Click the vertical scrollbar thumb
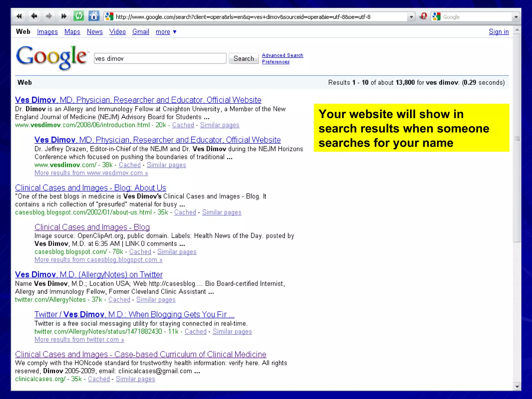The width and height of the screenshot is (532, 399). pos(517,138)
